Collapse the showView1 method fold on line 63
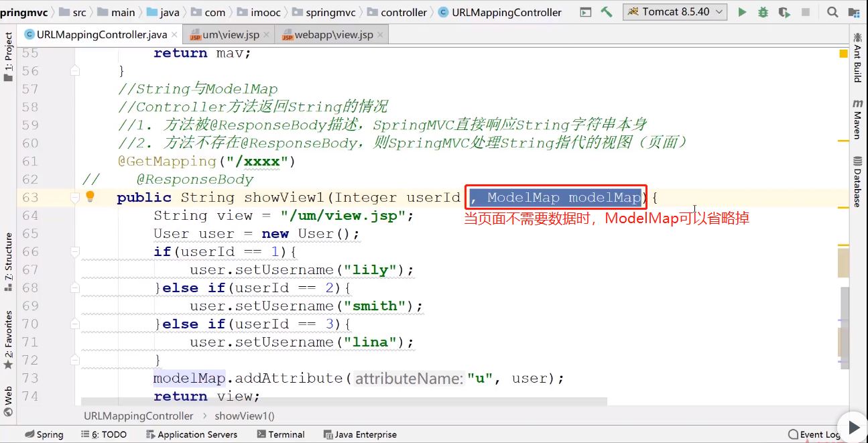The width and height of the screenshot is (868, 443). [x=75, y=197]
